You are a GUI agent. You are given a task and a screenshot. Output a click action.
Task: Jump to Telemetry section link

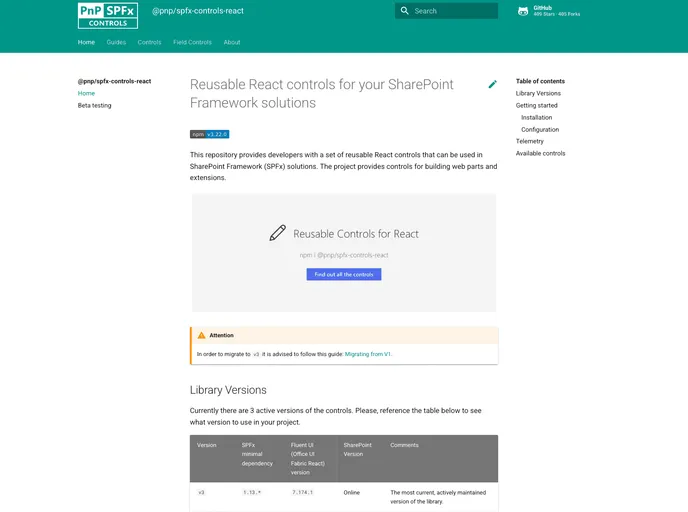530,141
